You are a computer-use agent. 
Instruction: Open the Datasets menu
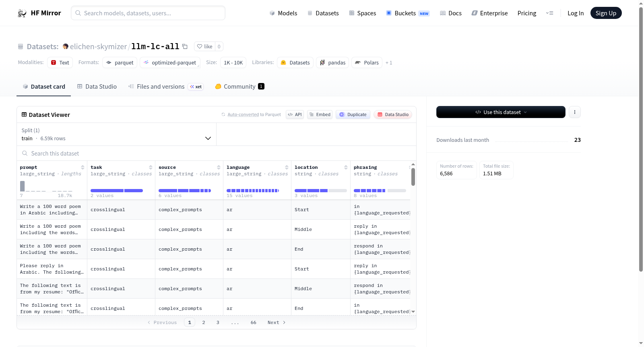tap(323, 13)
